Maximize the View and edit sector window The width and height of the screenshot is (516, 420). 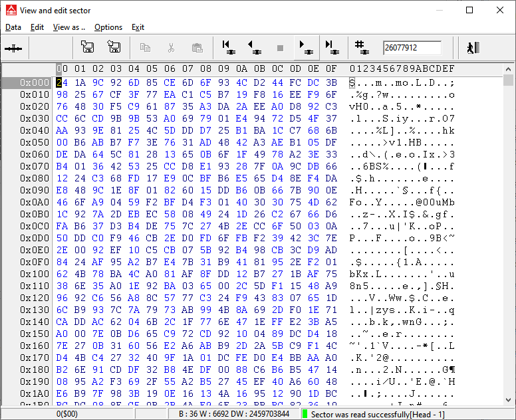point(469,10)
